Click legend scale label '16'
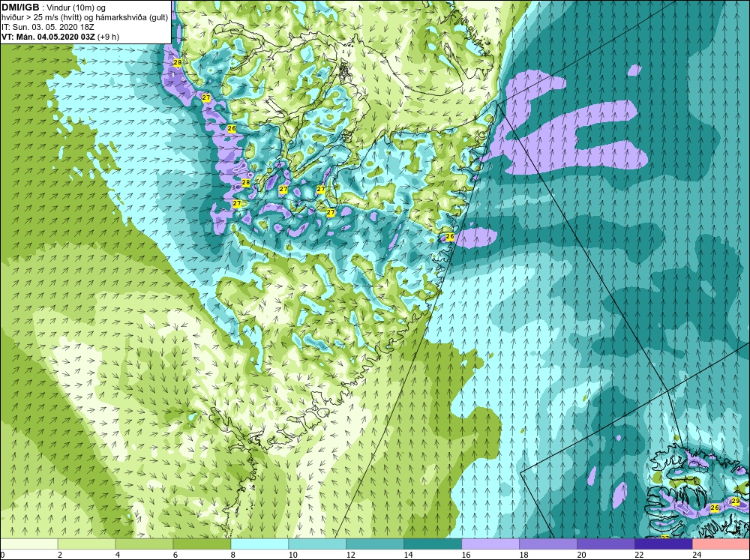 466,555
